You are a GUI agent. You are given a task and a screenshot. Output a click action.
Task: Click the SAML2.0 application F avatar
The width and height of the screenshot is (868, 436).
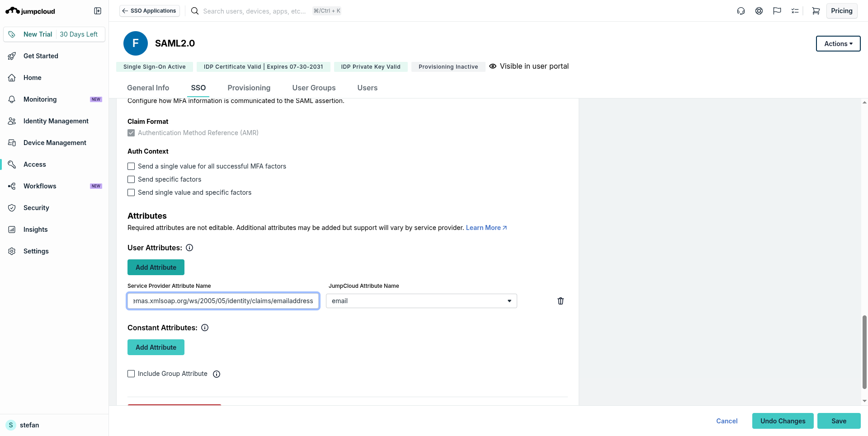tap(136, 43)
